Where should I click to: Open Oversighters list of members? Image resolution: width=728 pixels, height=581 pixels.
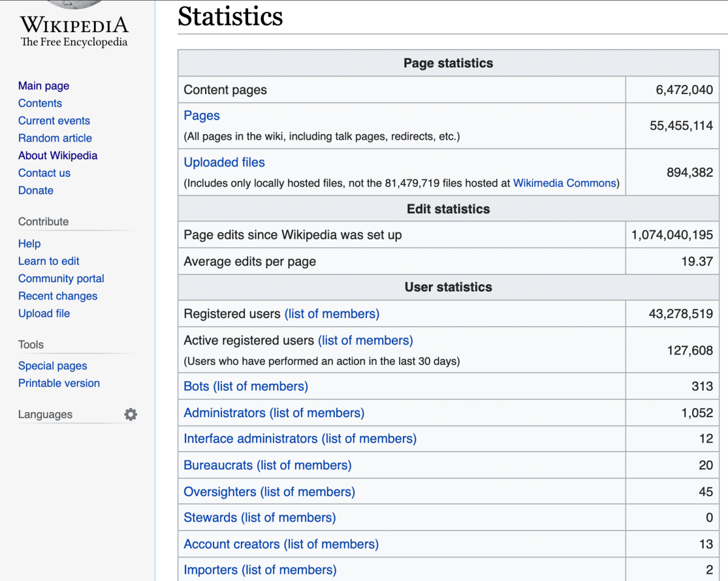(x=308, y=492)
